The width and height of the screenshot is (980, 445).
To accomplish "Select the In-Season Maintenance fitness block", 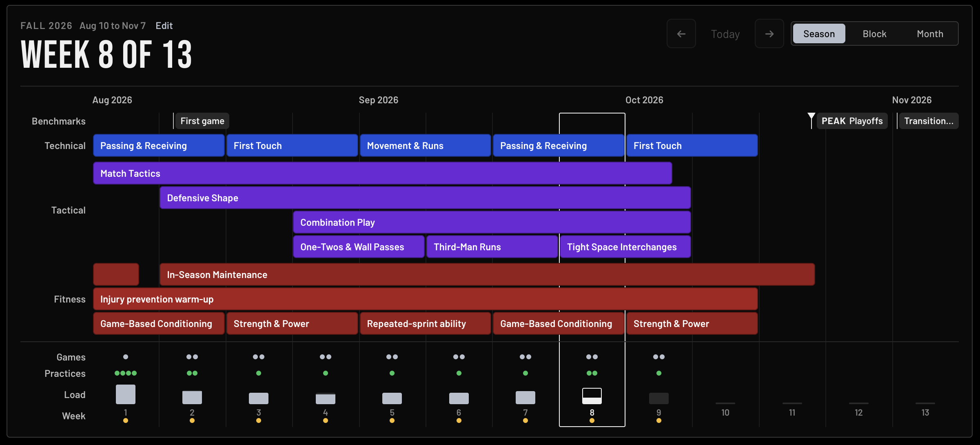I will click(x=487, y=274).
